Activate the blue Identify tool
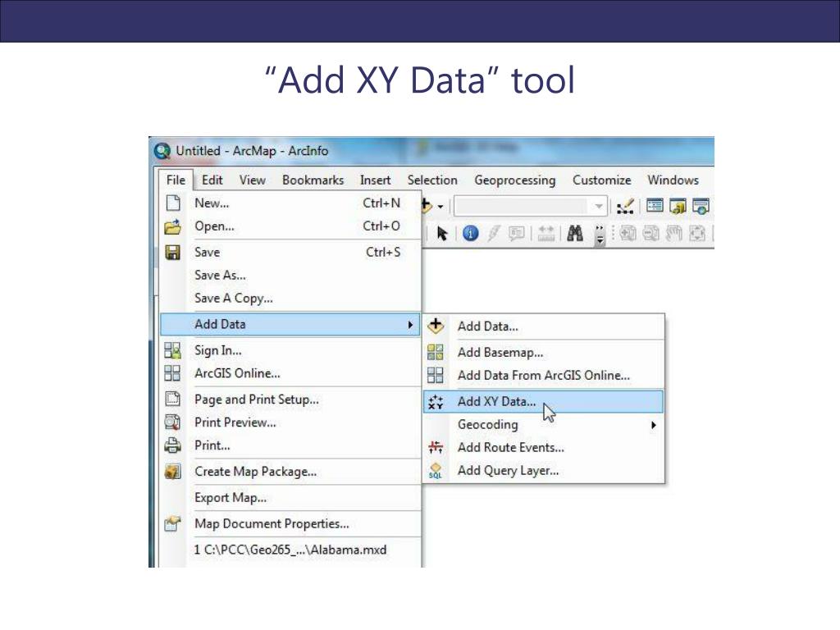 (x=470, y=234)
